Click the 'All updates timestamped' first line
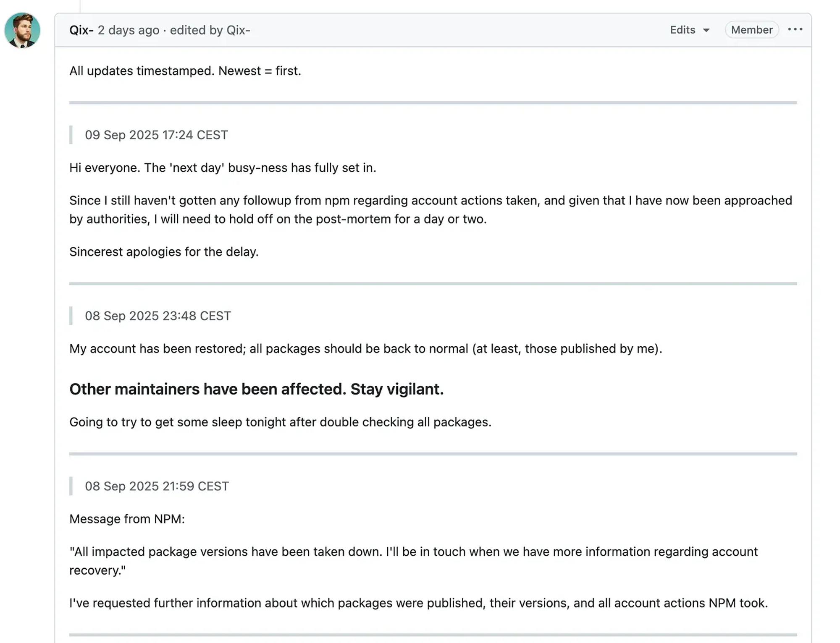Image resolution: width=840 pixels, height=643 pixels. click(185, 71)
